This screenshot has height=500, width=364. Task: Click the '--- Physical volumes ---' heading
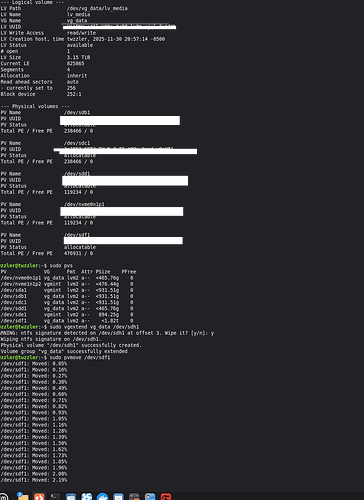pos(35,106)
